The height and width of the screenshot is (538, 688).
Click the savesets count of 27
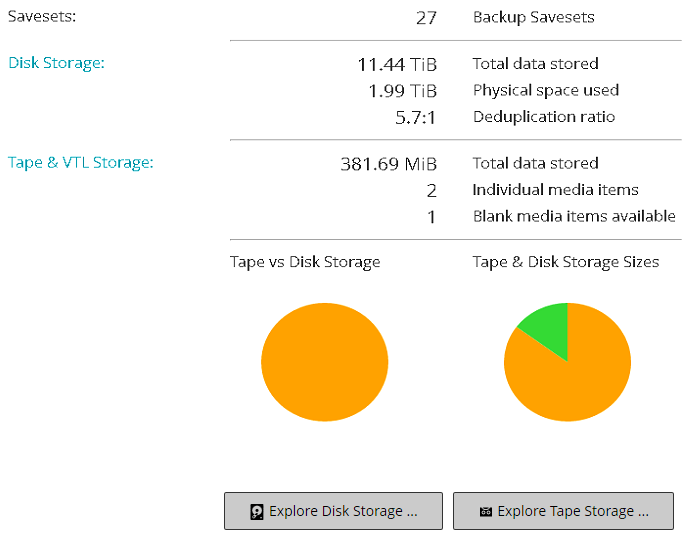coord(426,17)
